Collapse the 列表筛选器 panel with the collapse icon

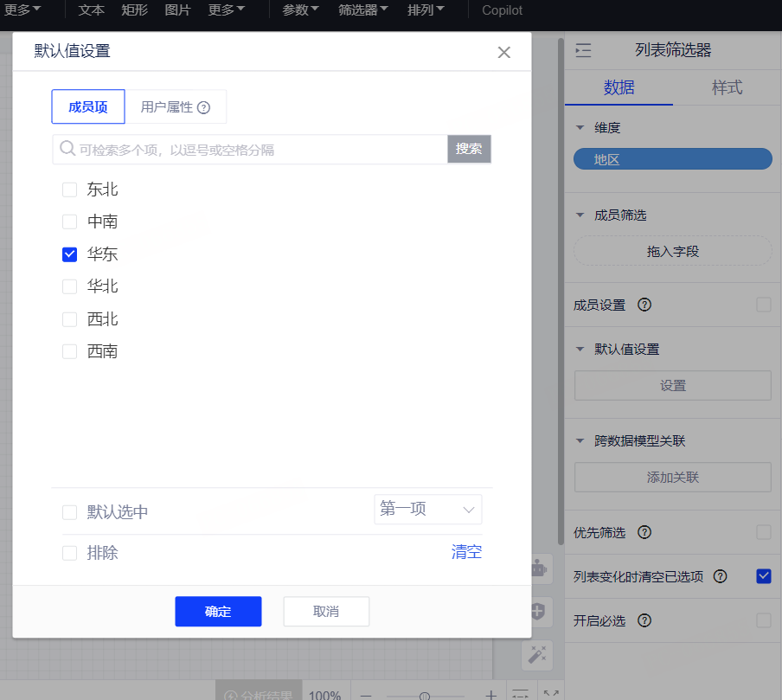(584, 51)
